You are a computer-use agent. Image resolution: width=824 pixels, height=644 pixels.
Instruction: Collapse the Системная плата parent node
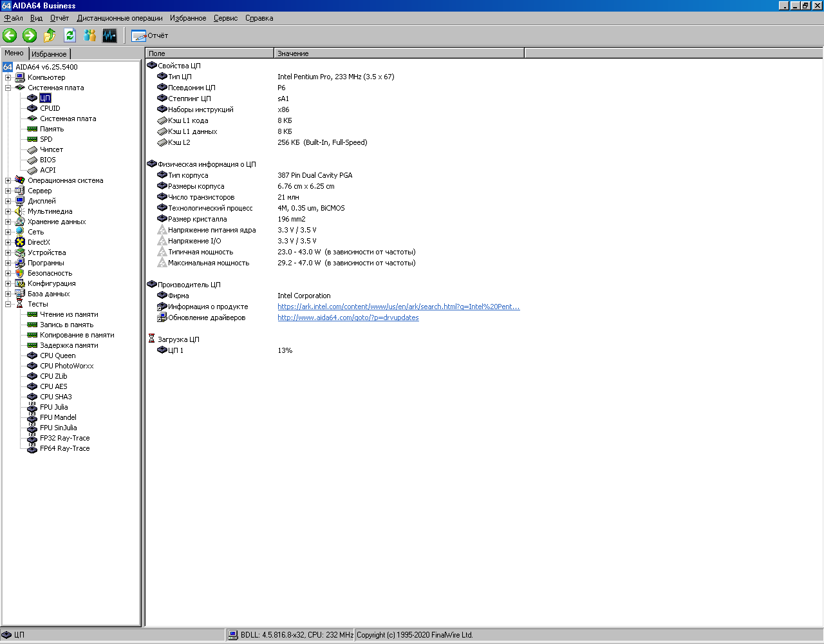pos(8,88)
